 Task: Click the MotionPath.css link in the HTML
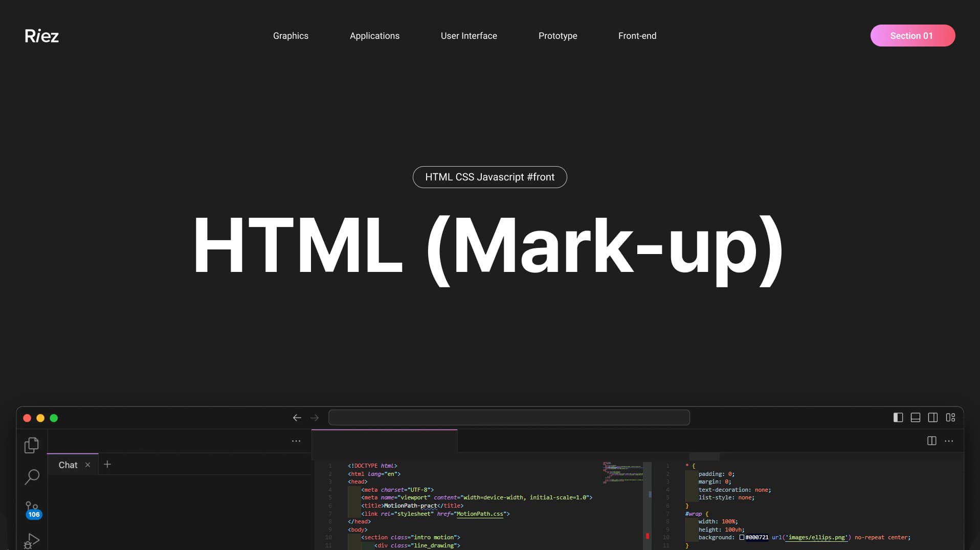click(480, 514)
